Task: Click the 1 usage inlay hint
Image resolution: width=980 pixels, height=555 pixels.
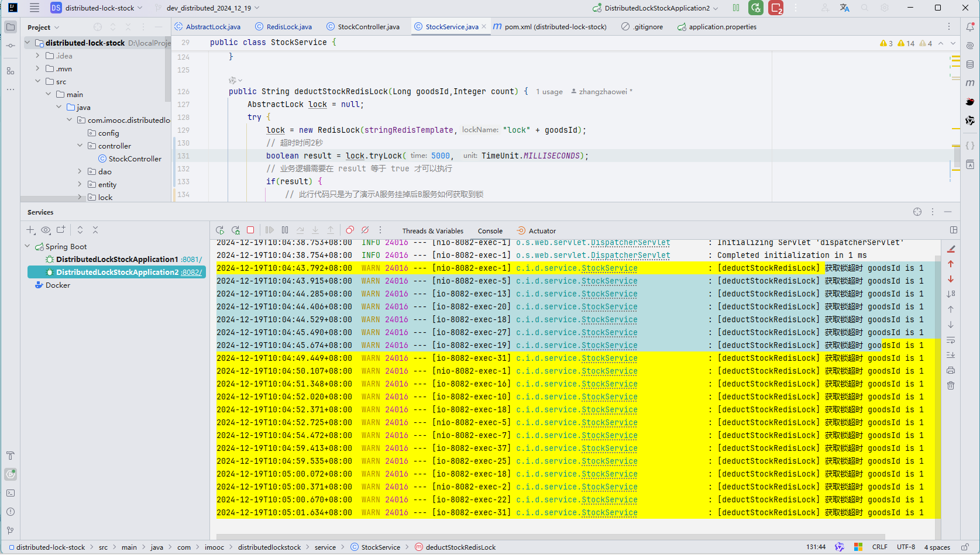Action: coord(549,92)
